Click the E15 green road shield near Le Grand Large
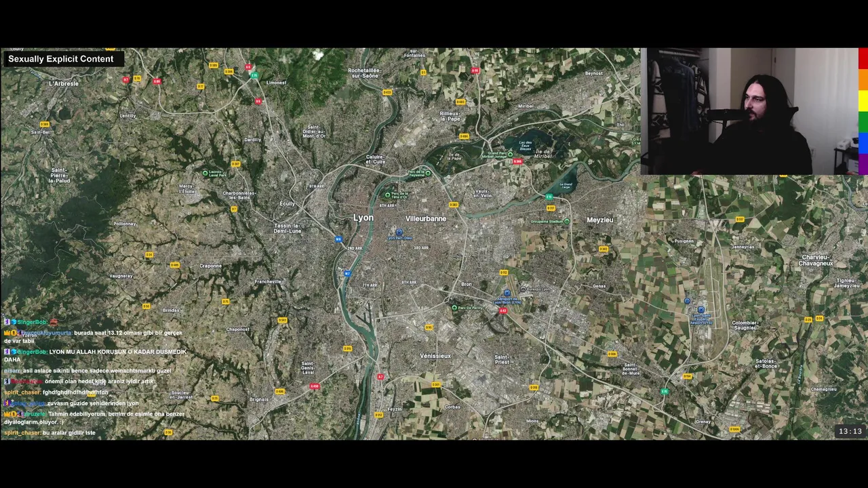 pos(549,197)
